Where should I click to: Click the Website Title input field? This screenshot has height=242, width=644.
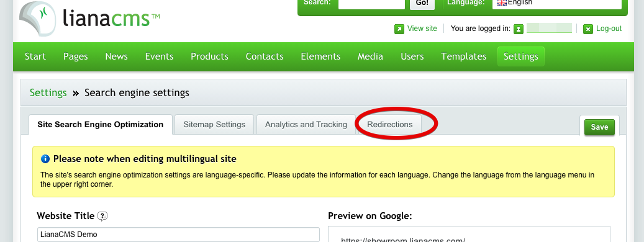pyautogui.click(x=178, y=235)
